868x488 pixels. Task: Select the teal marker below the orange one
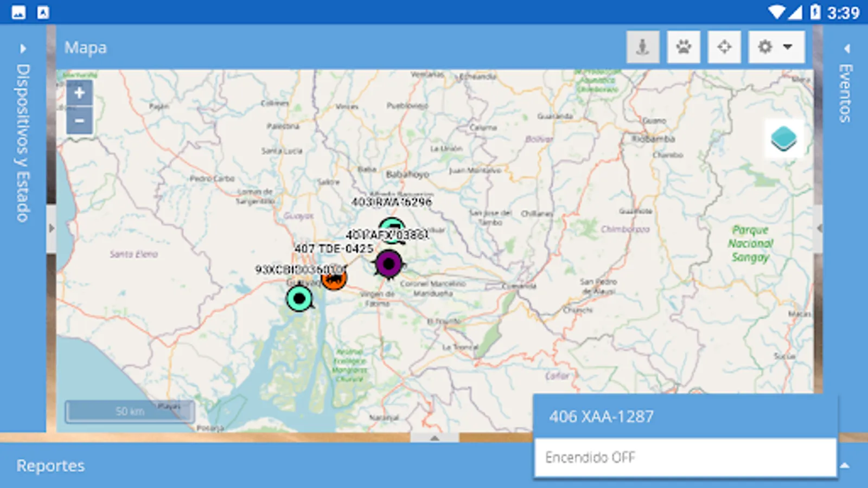point(299,299)
